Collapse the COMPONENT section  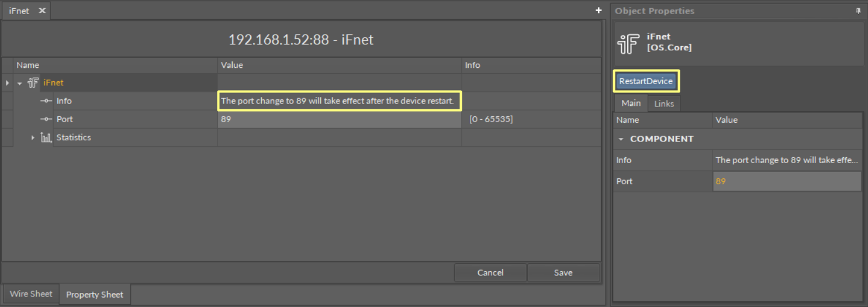pyautogui.click(x=621, y=139)
